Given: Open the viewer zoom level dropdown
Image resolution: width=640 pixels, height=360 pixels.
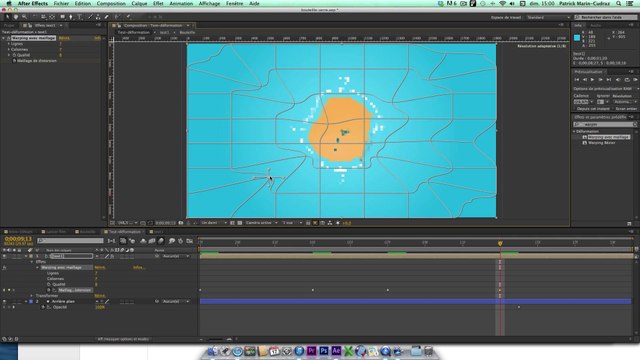Looking at the screenshot, I should pyautogui.click(x=128, y=223).
